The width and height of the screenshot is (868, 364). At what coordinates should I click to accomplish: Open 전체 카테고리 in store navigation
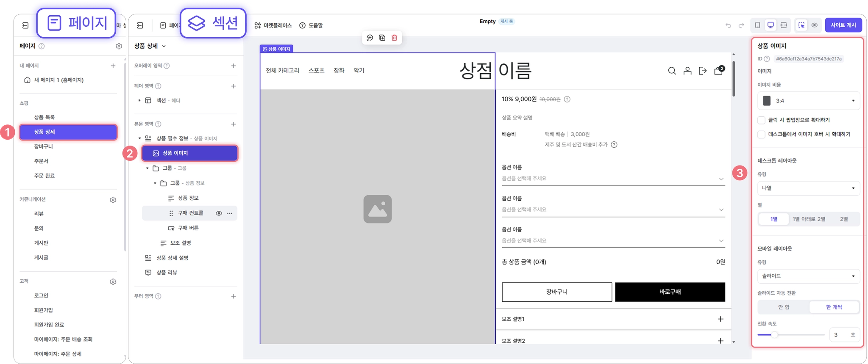click(282, 71)
